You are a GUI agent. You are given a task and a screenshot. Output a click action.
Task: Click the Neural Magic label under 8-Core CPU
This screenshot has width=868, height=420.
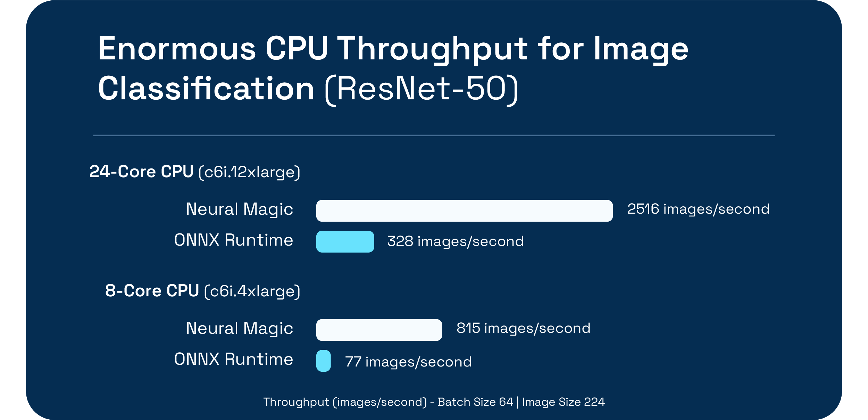(240, 329)
